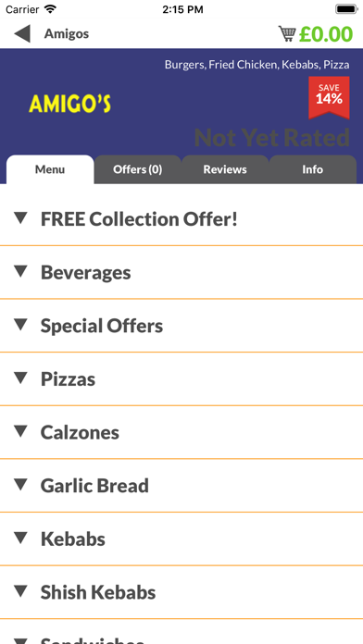Open the Offers (0) tab
The height and width of the screenshot is (644, 363).
[138, 169]
